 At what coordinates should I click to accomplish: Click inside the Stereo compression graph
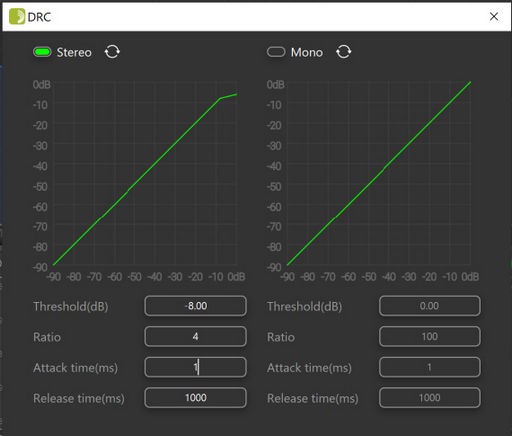145,174
